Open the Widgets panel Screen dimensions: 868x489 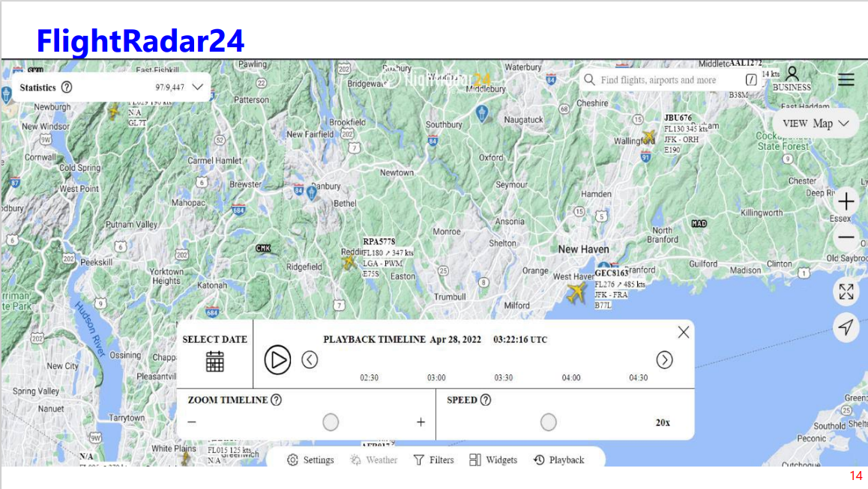click(x=493, y=460)
